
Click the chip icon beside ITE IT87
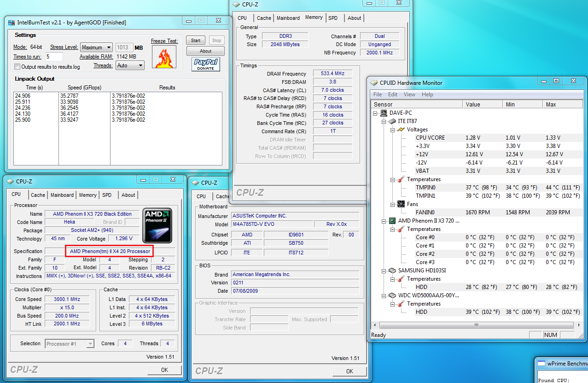[x=392, y=121]
